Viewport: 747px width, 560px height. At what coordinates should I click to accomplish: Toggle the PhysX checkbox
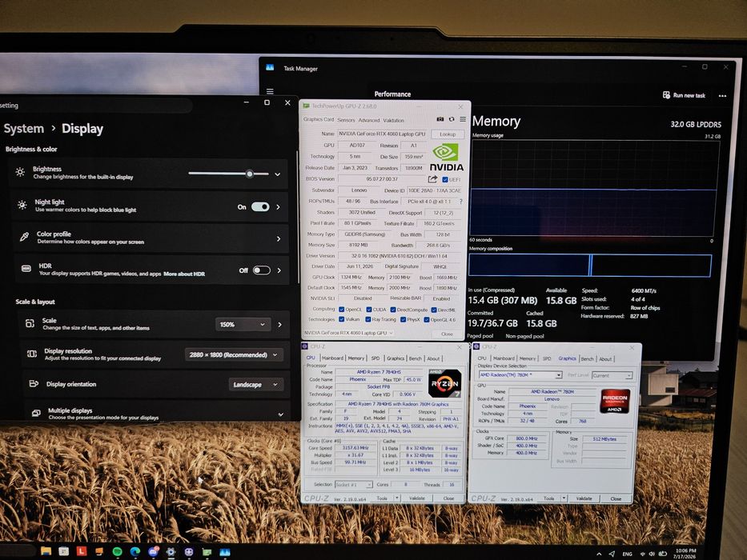(403, 319)
